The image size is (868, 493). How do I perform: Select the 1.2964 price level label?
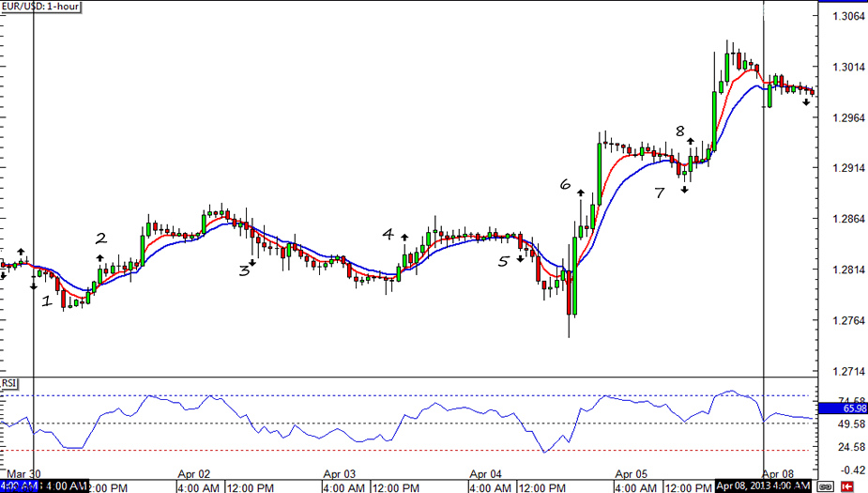point(848,118)
